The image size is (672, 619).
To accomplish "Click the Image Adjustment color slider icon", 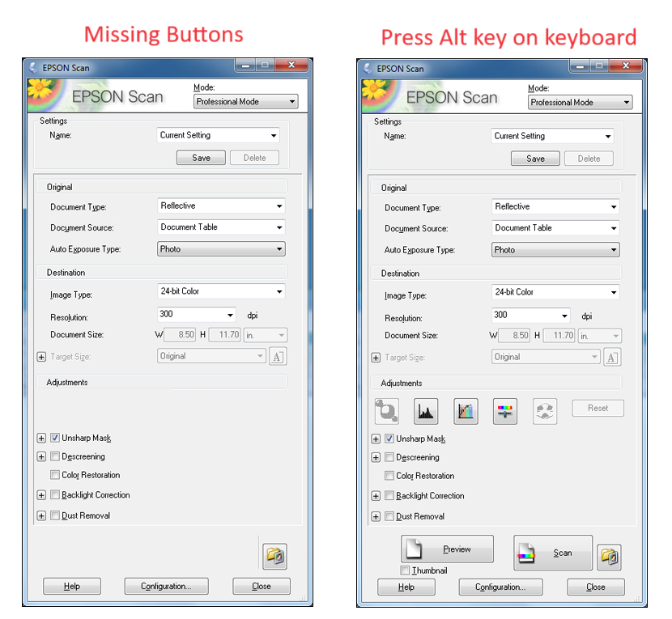I will click(505, 411).
